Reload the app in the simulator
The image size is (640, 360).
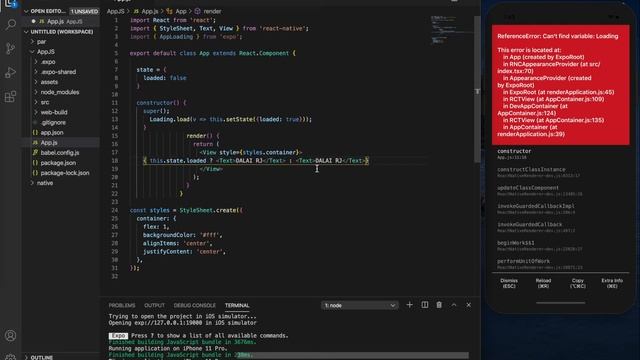coord(543,283)
